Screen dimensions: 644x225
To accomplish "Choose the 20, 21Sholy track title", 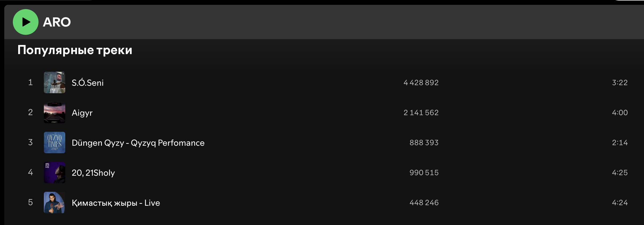I will (x=93, y=173).
